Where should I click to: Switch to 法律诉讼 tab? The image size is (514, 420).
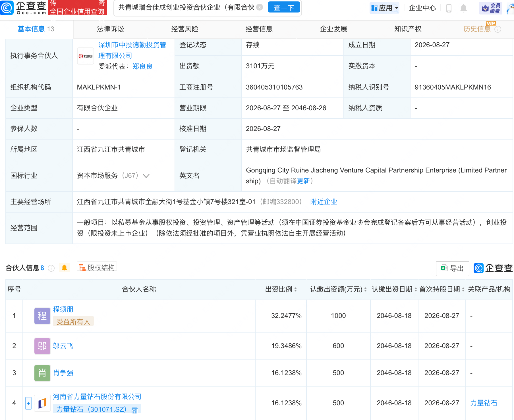(x=110, y=29)
